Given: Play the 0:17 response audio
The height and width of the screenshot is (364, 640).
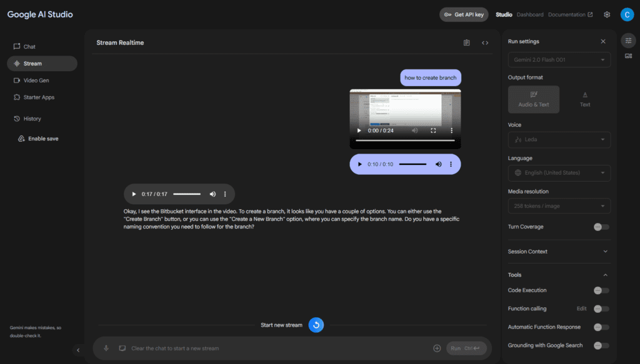Looking at the screenshot, I should pyautogui.click(x=134, y=194).
